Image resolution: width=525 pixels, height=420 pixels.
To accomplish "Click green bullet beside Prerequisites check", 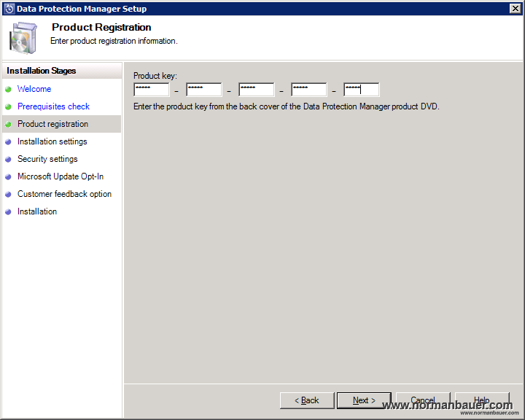I will (8, 106).
